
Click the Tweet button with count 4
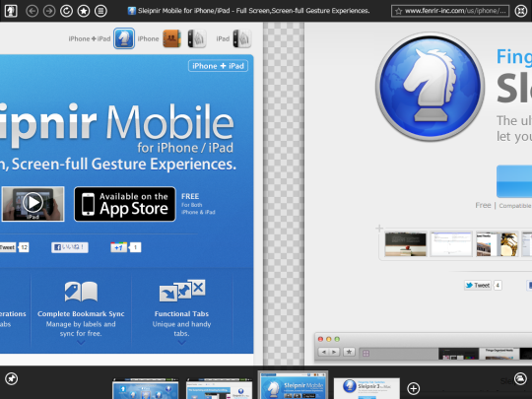coord(478,286)
